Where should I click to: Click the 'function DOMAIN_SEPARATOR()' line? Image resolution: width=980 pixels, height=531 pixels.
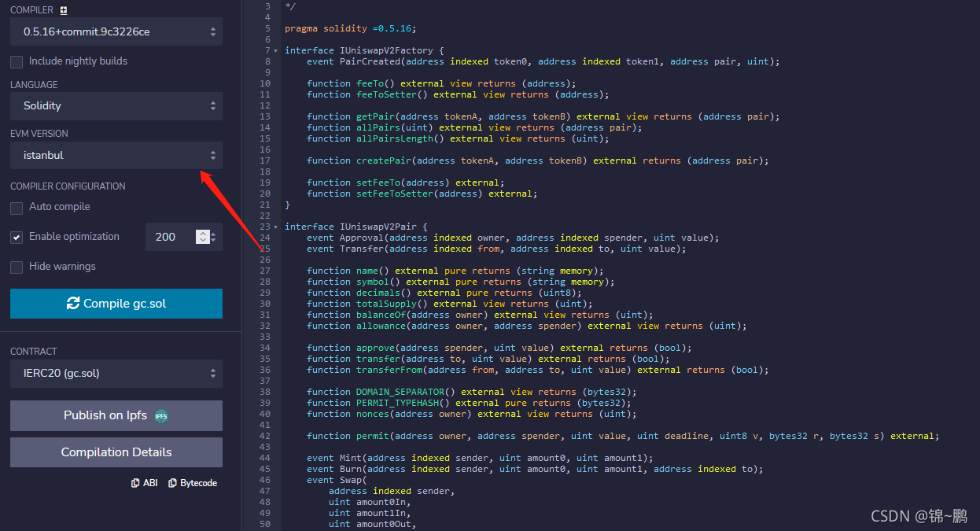471,392
